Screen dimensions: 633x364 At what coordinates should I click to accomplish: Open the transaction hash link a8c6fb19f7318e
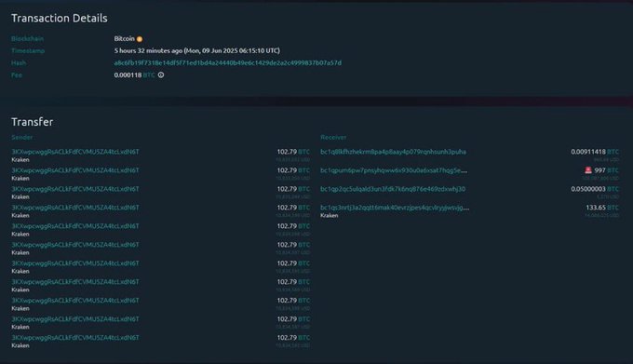pyautogui.click(x=228, y=63)
